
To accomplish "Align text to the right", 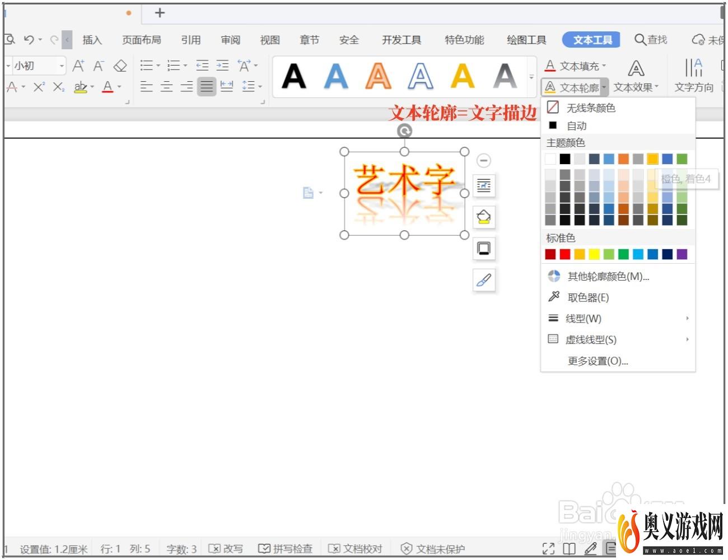I will point(186,86).
